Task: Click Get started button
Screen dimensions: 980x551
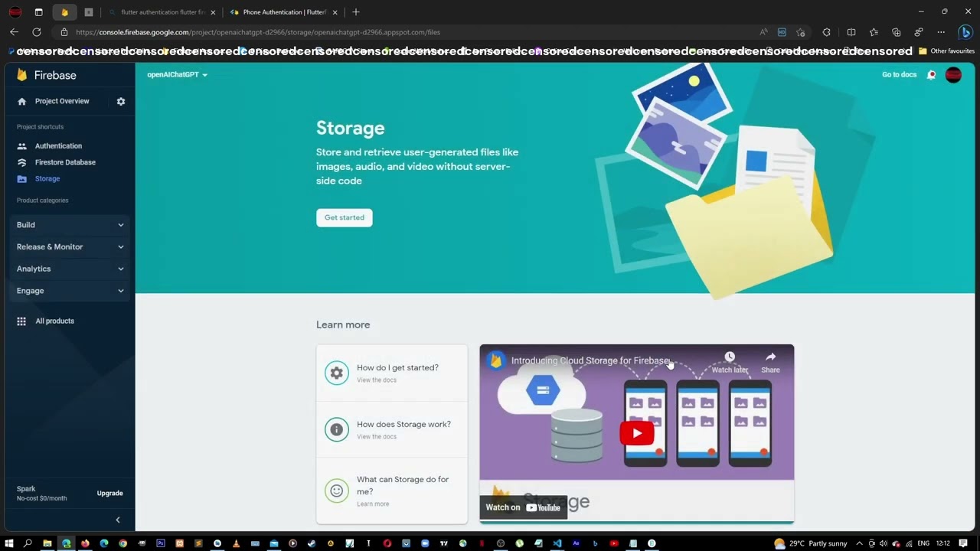Action: 345,217
